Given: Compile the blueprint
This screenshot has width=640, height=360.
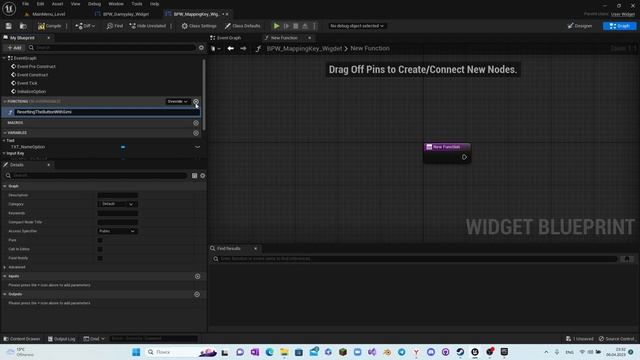Looking at the screenshot, I should [x=49, y=26].
